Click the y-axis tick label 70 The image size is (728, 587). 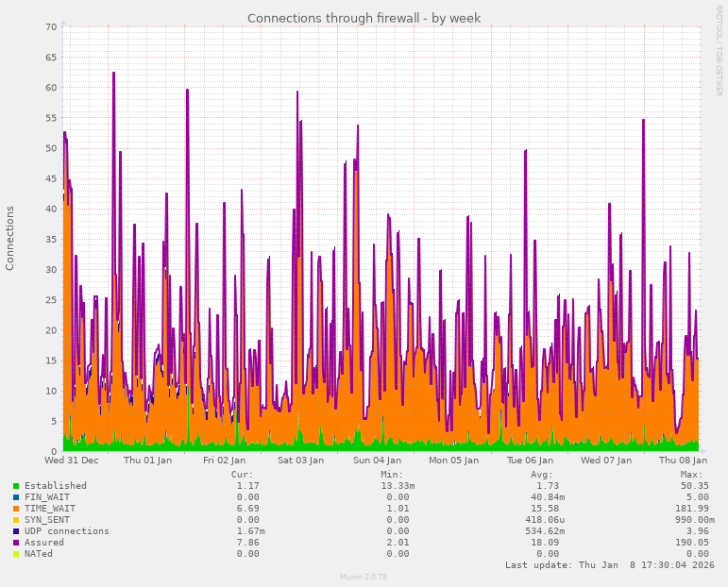click(x=52, y=27)
